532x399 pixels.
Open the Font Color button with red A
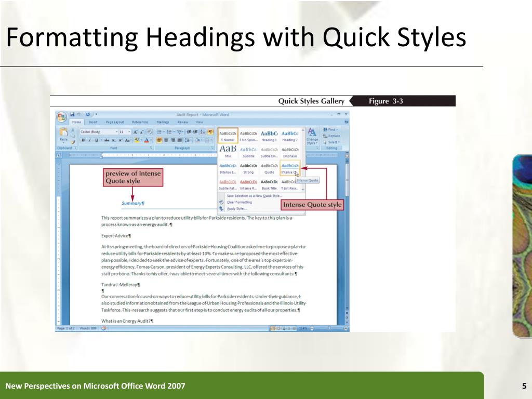pos(147,140)
